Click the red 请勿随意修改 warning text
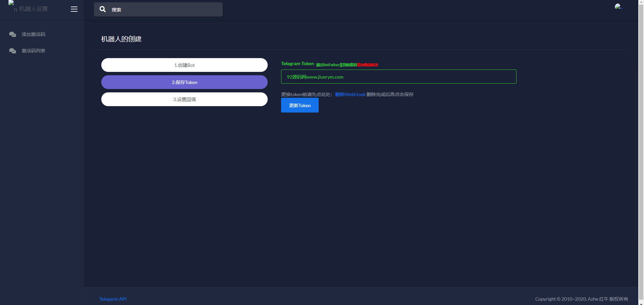 pos(368,65)
